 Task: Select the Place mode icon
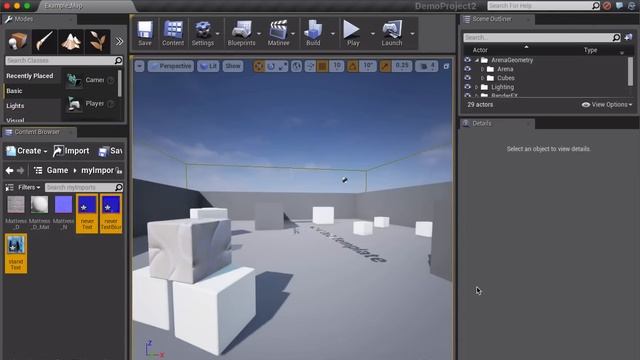(x=18, y=42)
